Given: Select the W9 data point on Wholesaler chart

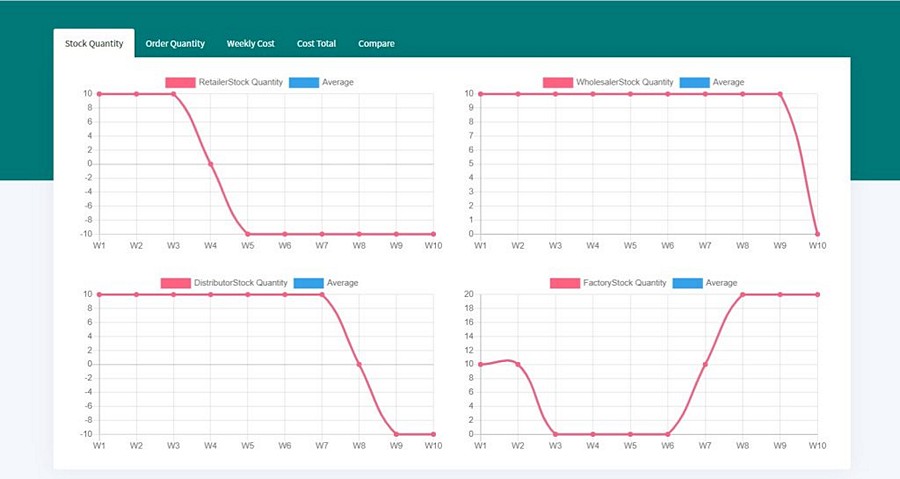Looking at the screenshot, I should [780, 94].
